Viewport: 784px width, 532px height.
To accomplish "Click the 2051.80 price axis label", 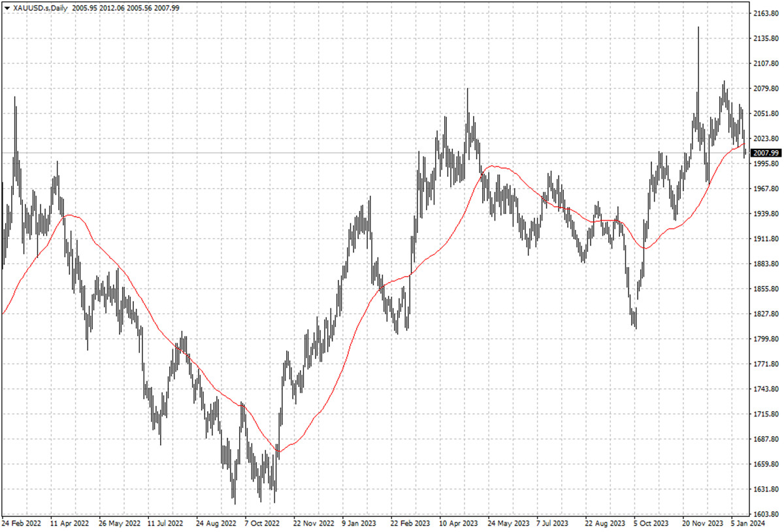I will [x=765, y=114].
